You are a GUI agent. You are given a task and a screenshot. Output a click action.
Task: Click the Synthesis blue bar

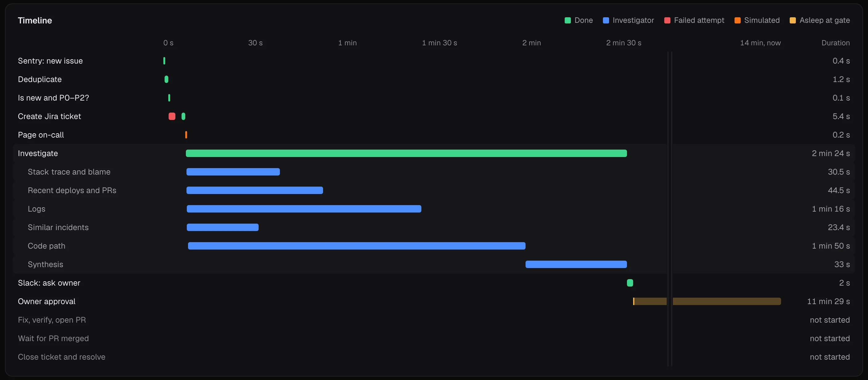[576, 264]
